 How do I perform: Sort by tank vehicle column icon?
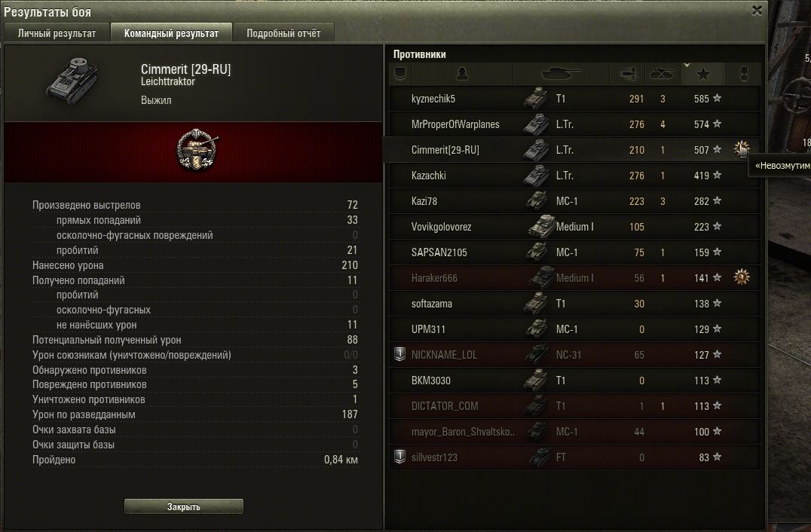coord(562,74)
